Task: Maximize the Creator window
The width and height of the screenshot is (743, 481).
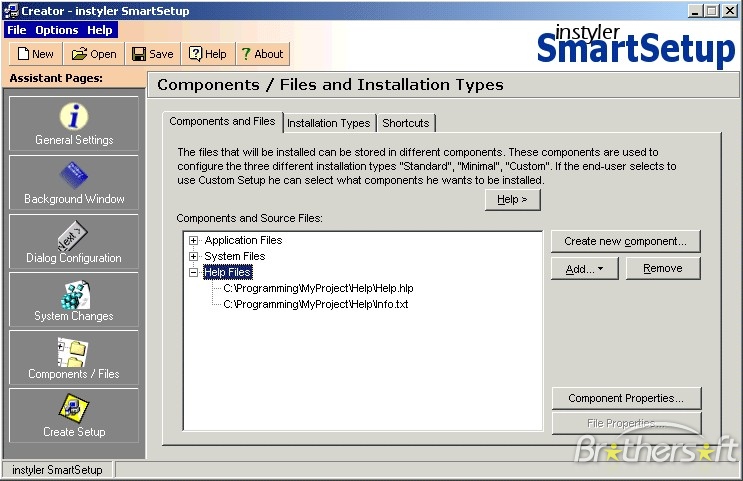Action: (711, 11)
